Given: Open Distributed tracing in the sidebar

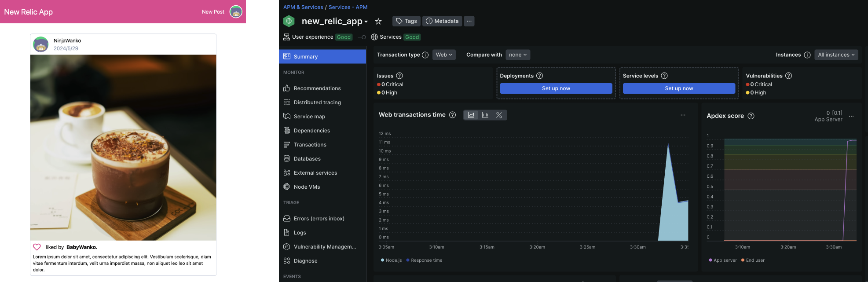Looking at the screenshot, I should click(322, 103).
